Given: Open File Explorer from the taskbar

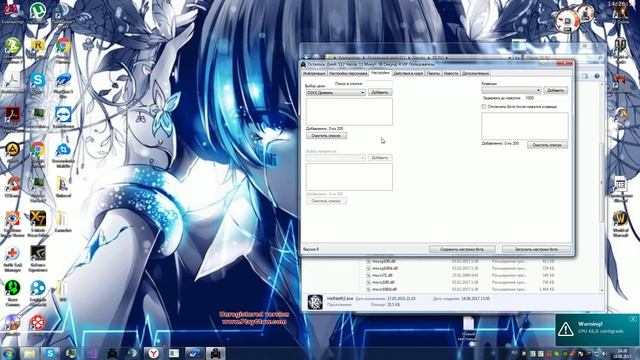Looking at the screenshot, I should [x=29, y=353].
